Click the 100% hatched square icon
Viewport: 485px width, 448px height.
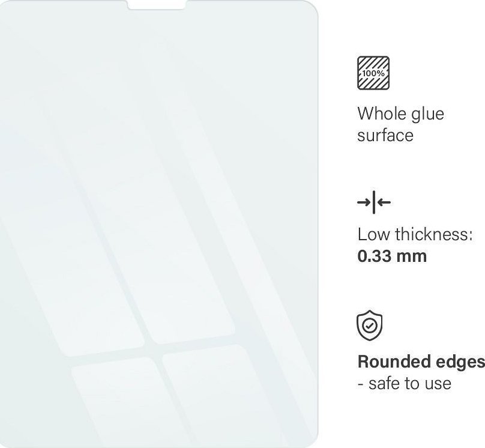click(x=373, y=73)
